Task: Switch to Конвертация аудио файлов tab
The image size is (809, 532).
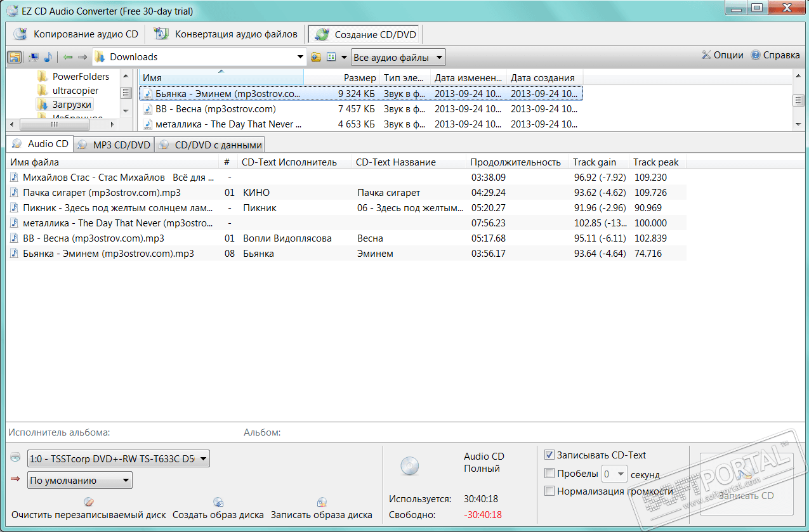Action: 227,34
